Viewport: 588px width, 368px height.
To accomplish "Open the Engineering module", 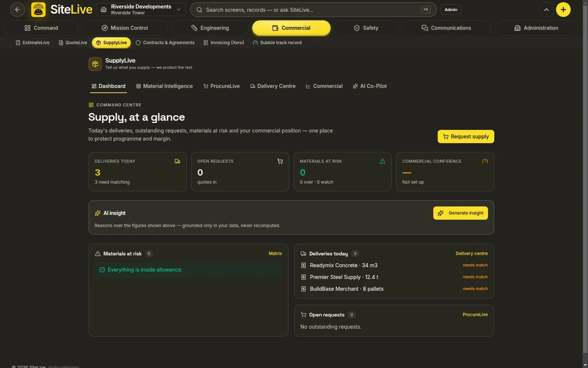I will pos(210,28).
